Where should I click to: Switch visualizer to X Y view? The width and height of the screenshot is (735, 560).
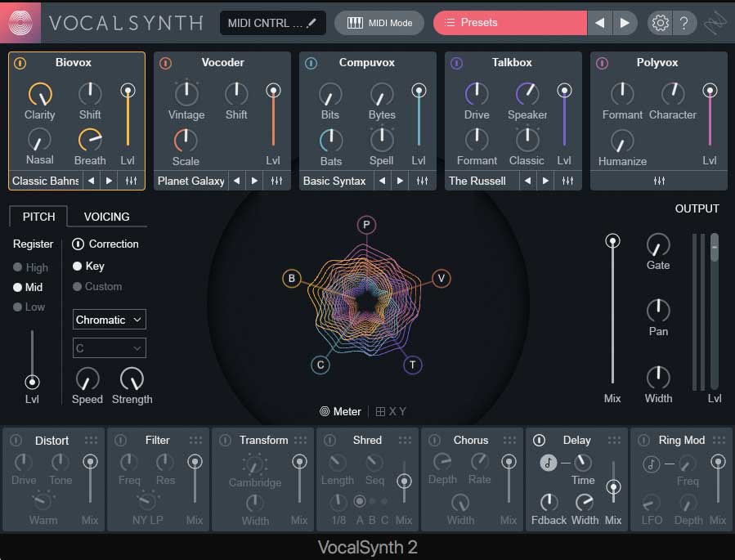tap(391, 411)
